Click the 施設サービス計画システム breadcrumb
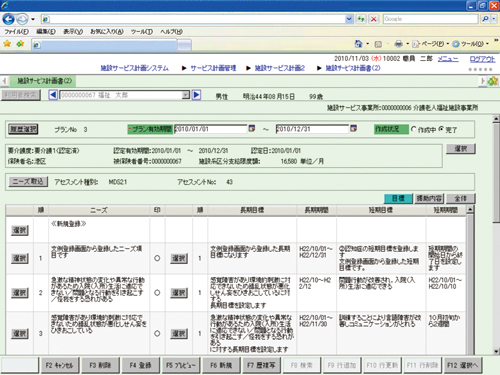The width and height of the screenshot is (500, 375). 135,68
